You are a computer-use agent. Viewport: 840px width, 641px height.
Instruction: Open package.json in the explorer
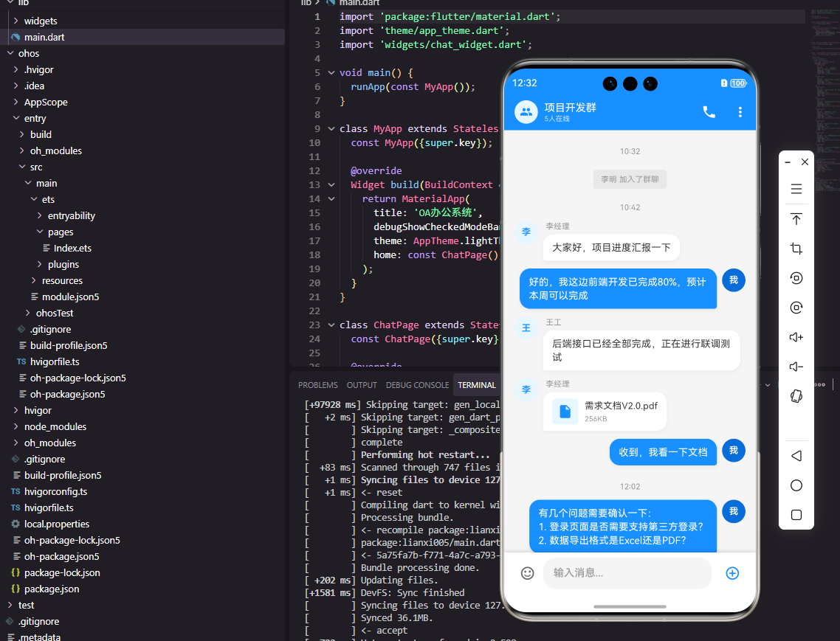(x=52, y=589)
